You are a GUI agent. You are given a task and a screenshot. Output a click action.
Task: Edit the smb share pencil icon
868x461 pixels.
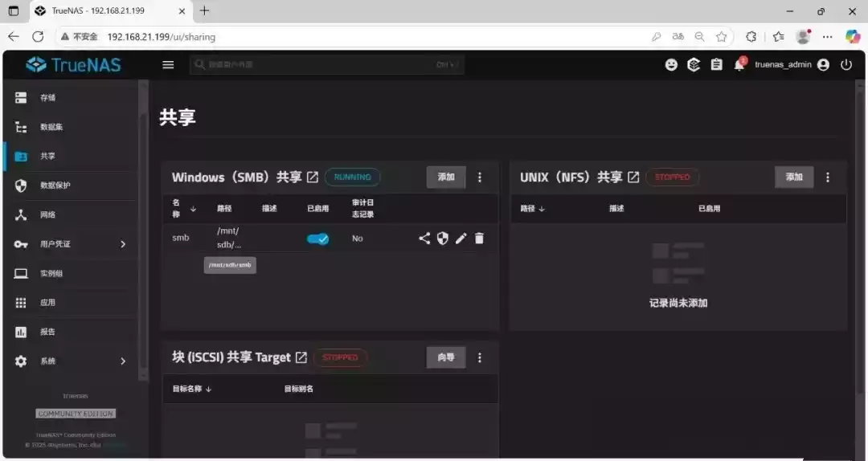pos(461,239)
